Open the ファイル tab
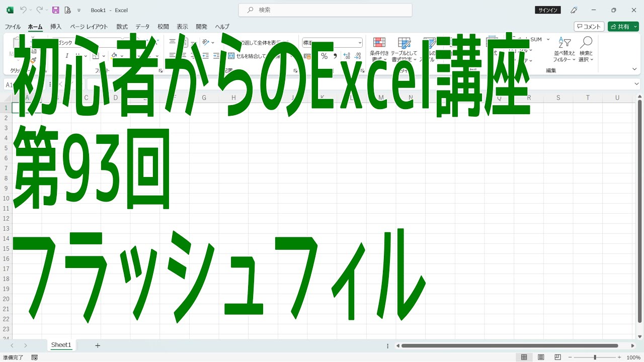This screenshot has height=362, width=644. coord(13,27)
